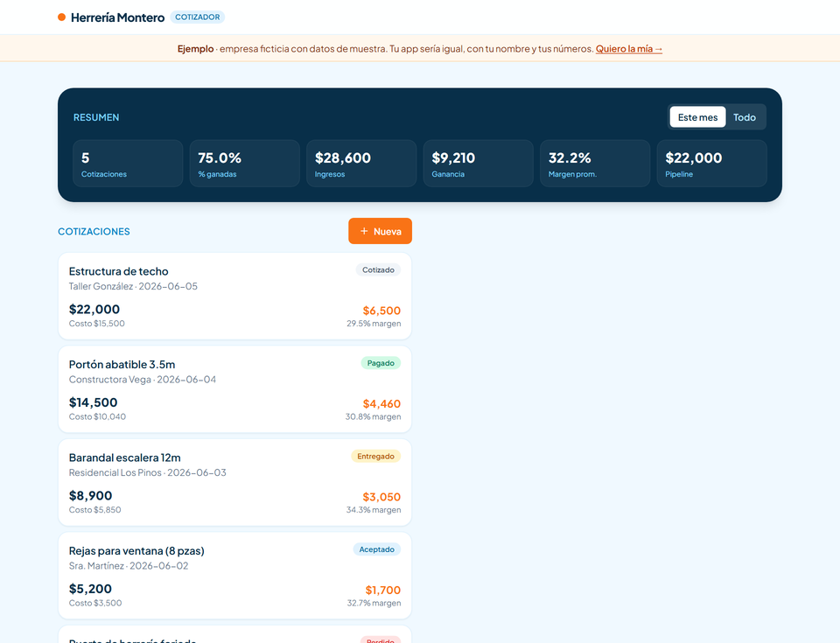Click 'Sra. Martínez · 2026-06-02' line

[x=129, y=566]
